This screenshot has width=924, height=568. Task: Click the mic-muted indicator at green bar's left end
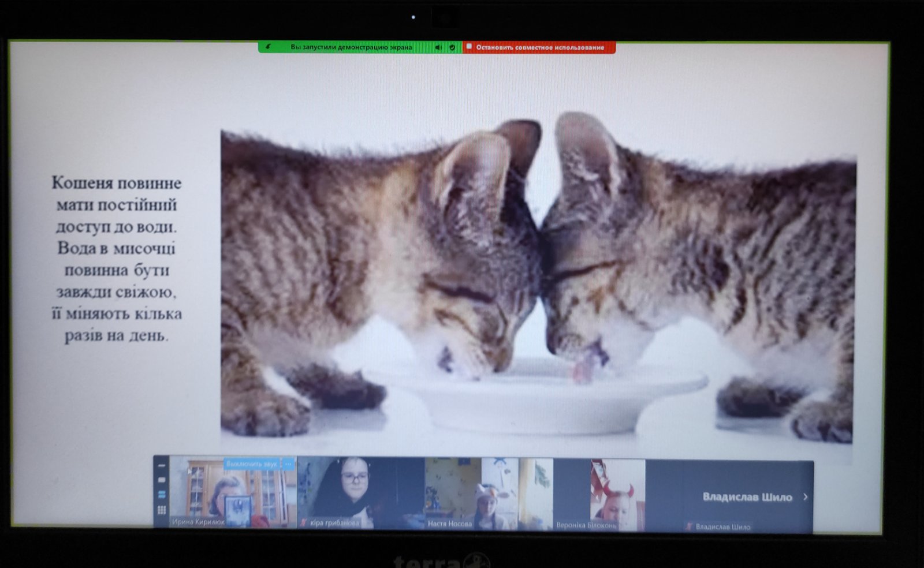click(x=268, y=47)
